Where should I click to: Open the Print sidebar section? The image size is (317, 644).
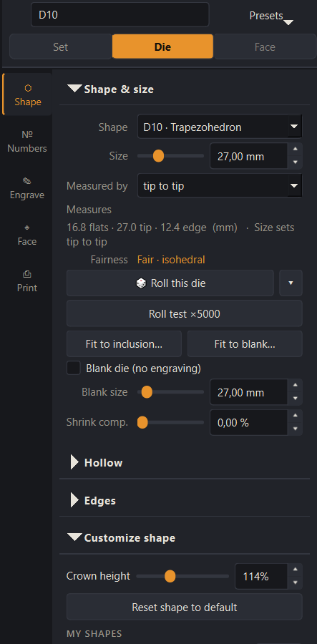pyautogui.click(x=27, y=281)
